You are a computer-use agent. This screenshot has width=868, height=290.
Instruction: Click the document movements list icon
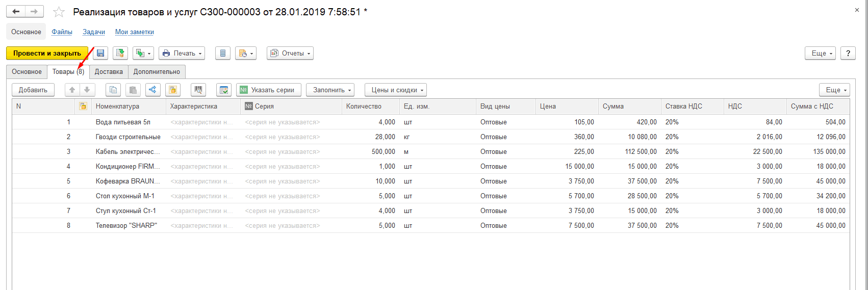(x=222, y=53)
